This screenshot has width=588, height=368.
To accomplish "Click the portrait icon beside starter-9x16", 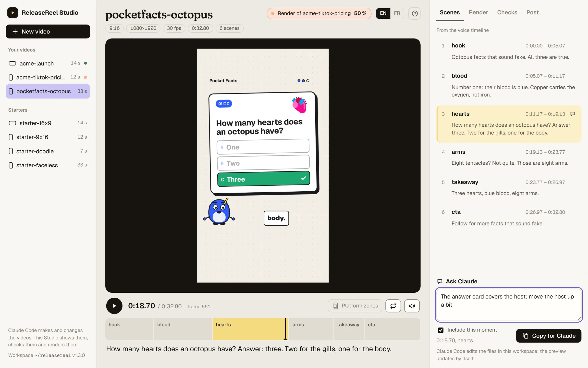I will pos(11,137).
